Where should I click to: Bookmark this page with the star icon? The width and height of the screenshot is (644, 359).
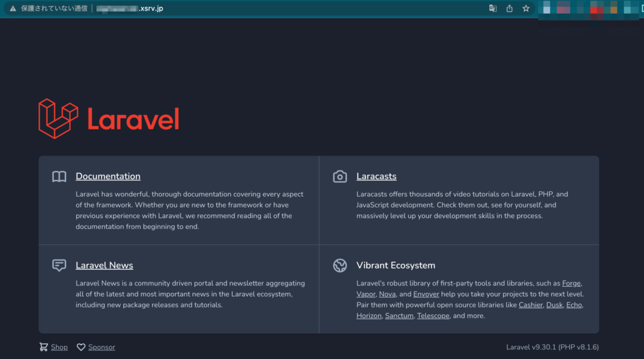click(526, 8)
